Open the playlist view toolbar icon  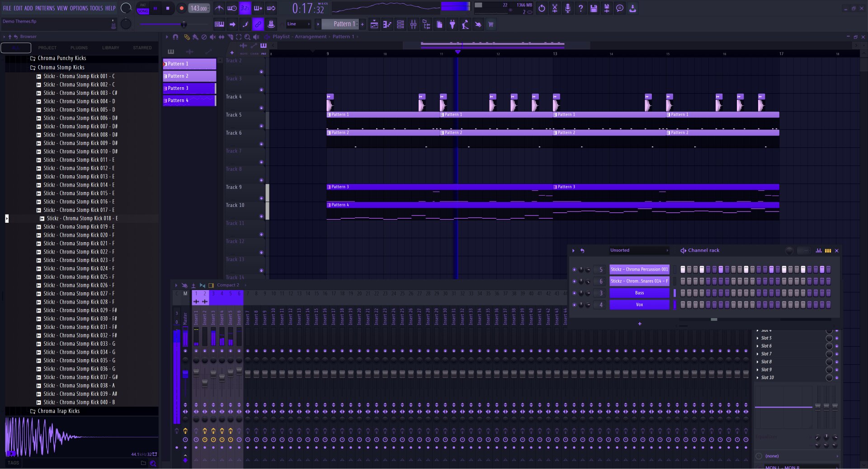pos(374,24)
